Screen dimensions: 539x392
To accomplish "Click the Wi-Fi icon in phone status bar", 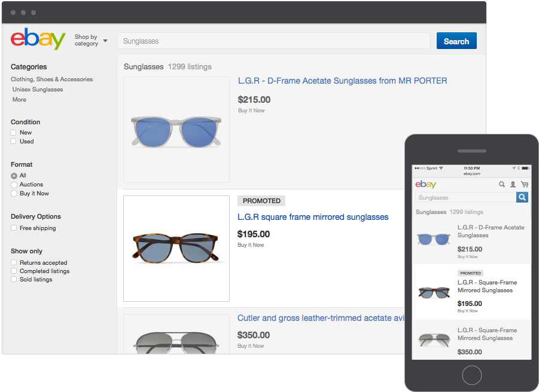I will [441, 167].
